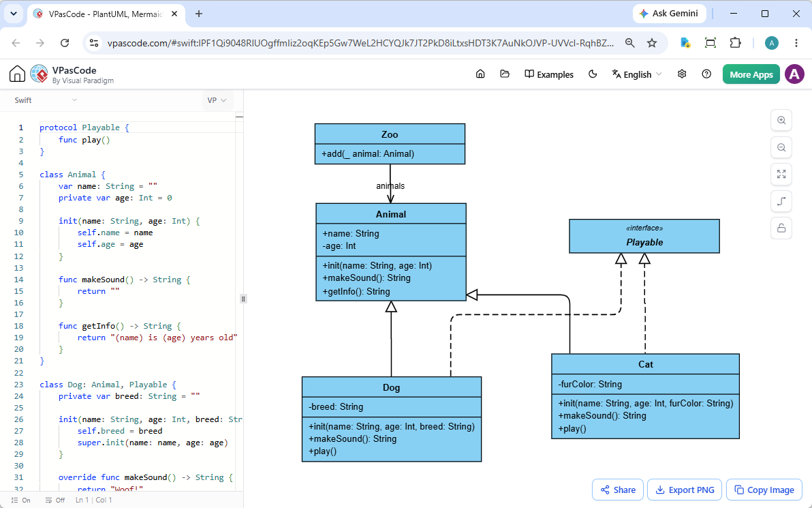Image resolution: width=812 pixels, height=508 pixels.
Task: Toggle the status bar On option
Action: pyautogui.click(x=20, y=500)
